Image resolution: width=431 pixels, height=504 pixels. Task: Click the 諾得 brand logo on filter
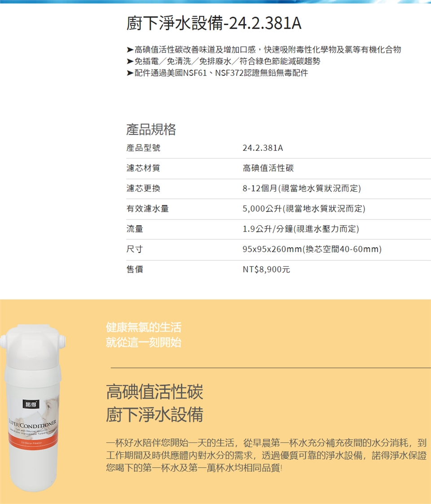(x=31, y=404)
